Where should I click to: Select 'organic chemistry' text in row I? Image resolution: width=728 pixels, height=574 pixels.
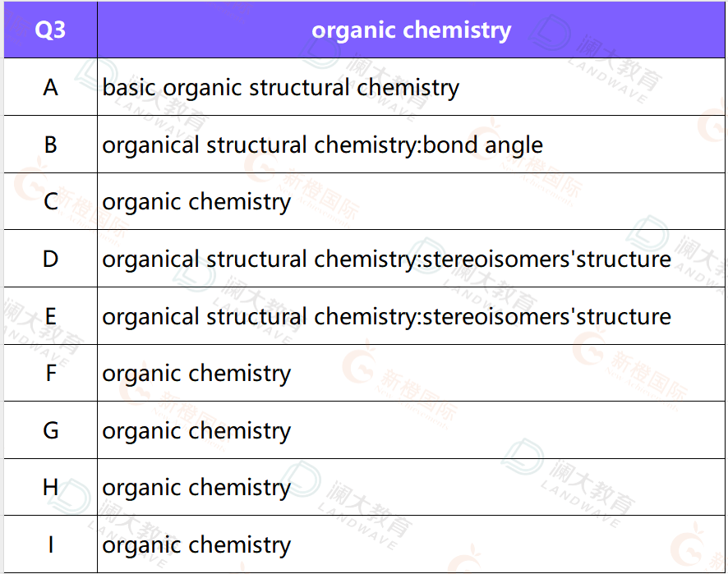click(x=196, y=546)
